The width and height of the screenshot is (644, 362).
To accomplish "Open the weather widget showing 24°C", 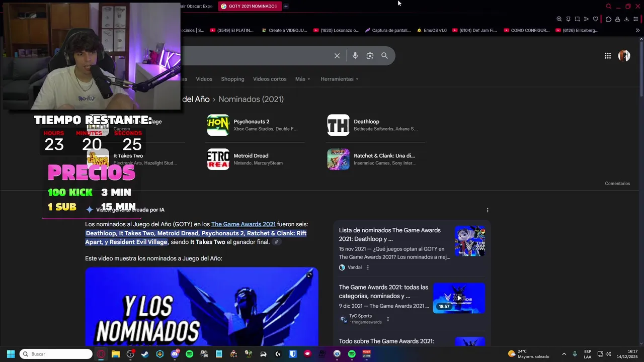I will coord(529,354).
